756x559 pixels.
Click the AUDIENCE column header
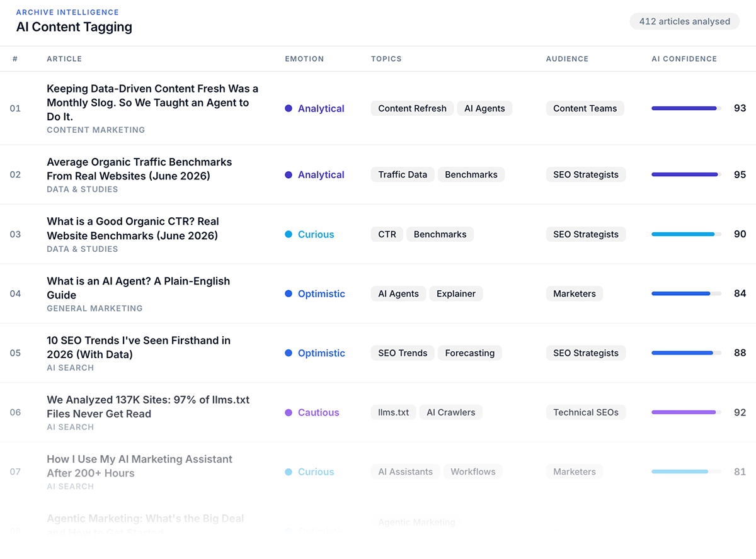567,59
